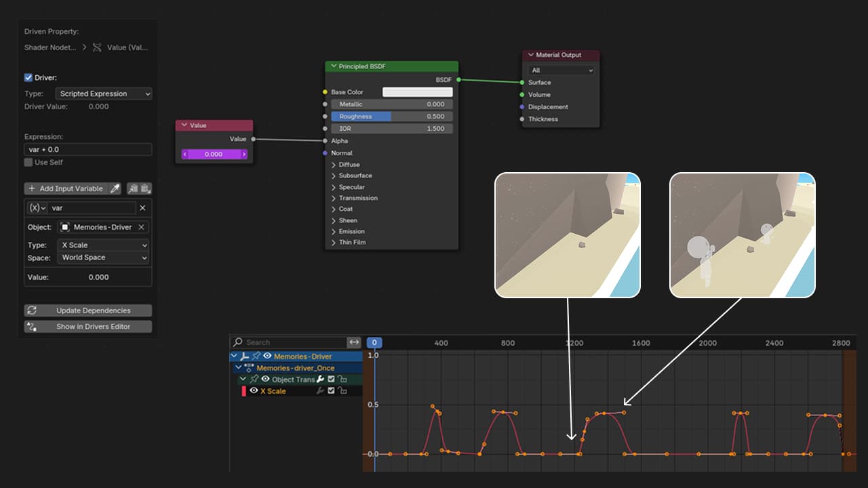
Task: Open the Scripted Expression type dropdown
Action: coord(104,94)
